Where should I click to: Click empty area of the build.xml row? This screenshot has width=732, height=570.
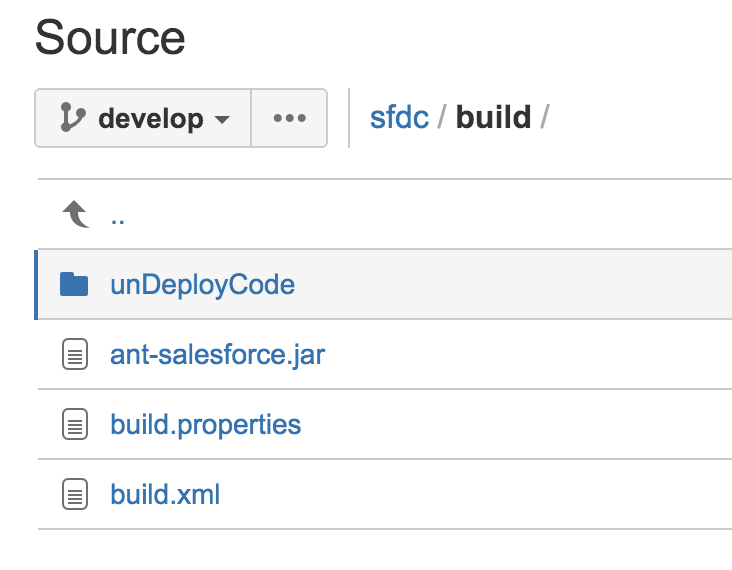tap(480, 495)
